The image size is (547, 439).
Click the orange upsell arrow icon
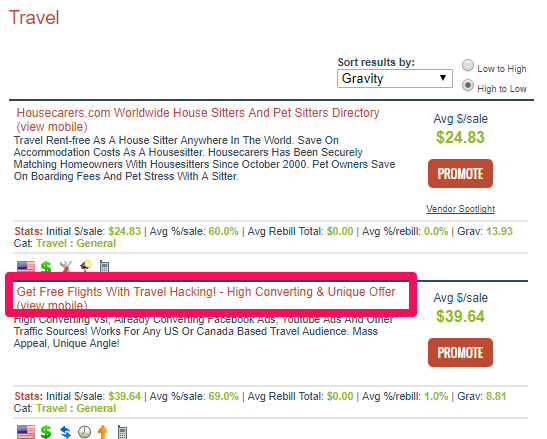click(x=103, y=432)
